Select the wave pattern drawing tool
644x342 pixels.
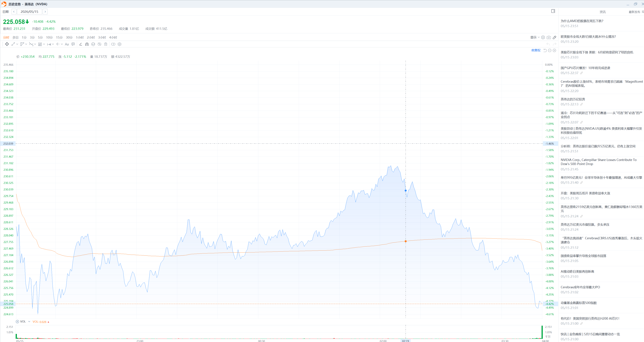pos(31,44)
